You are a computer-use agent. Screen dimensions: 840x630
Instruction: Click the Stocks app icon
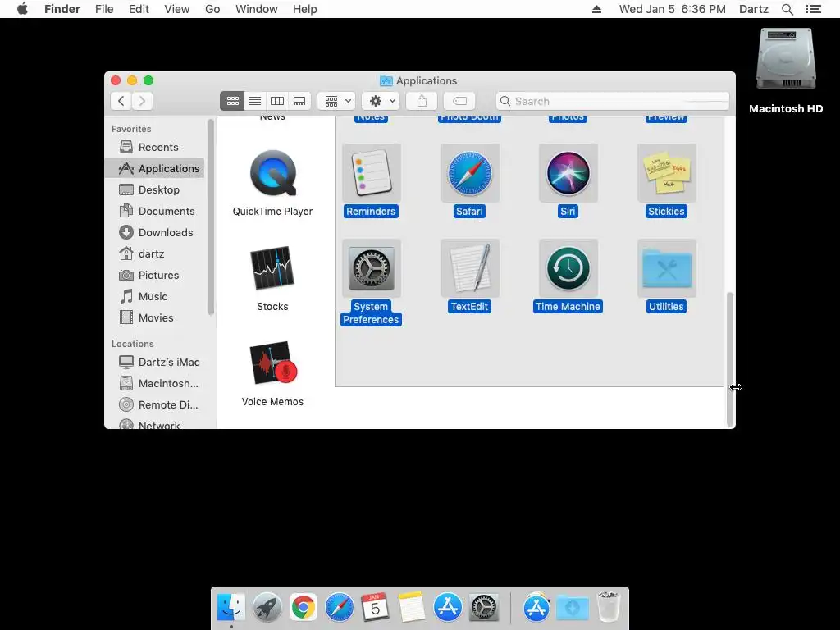[272, 268]
